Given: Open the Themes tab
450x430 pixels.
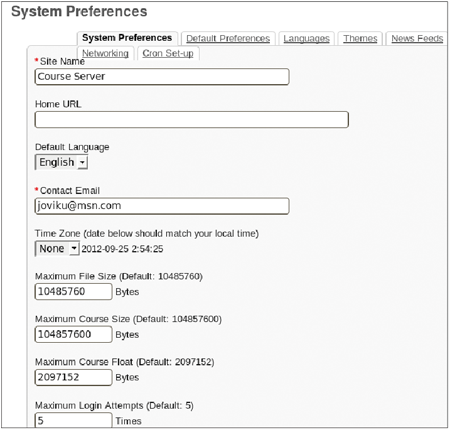Looking at the screenshot, I should pos(360,39).
